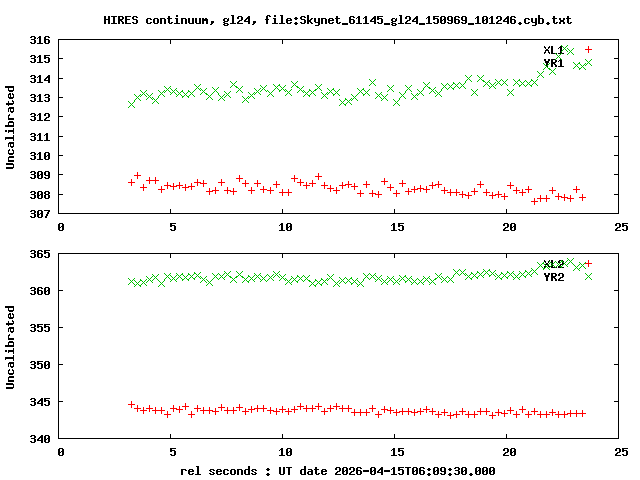Click the green cross marker beside YR2

coord(588,277)
